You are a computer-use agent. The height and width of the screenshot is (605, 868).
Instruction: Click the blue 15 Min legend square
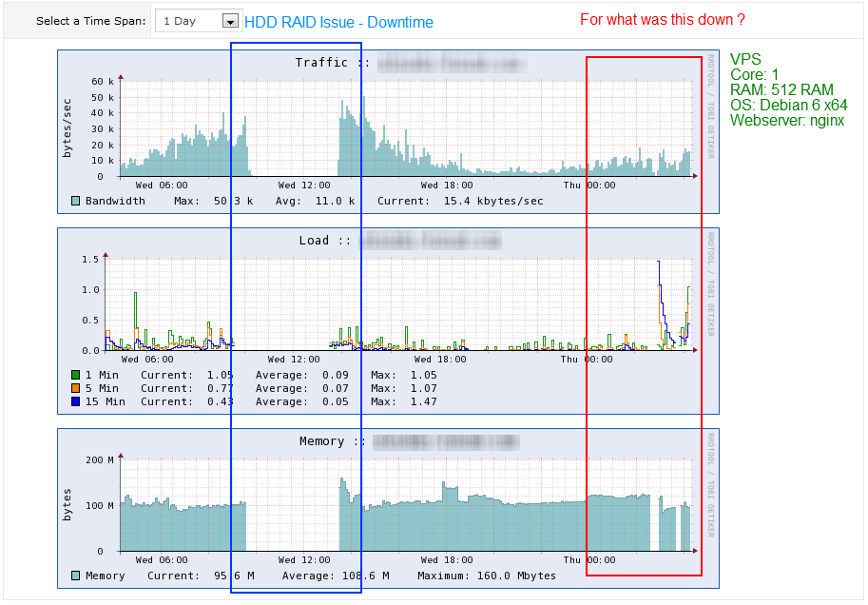(x=76, y=401)
